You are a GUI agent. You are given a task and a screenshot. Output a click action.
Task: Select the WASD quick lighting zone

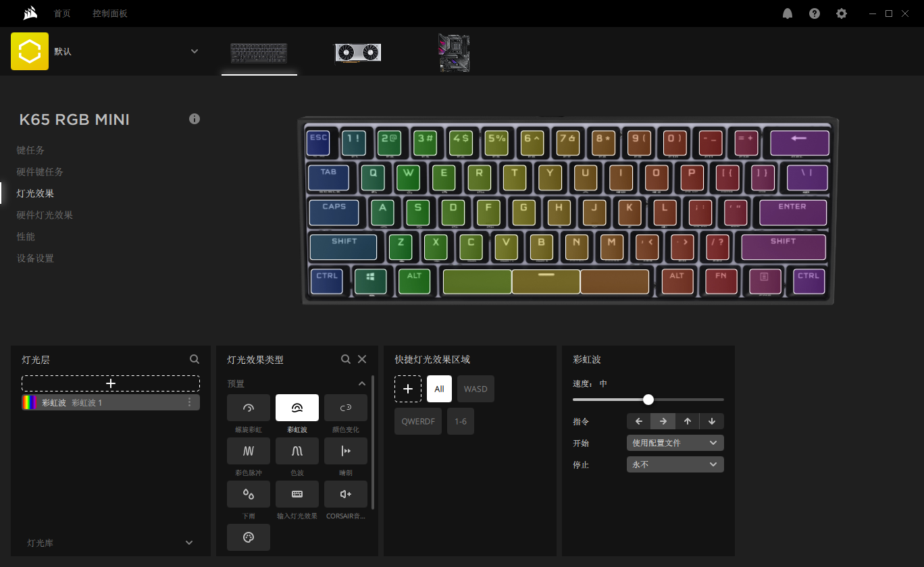pyautogui.click(x=476, y=389)
